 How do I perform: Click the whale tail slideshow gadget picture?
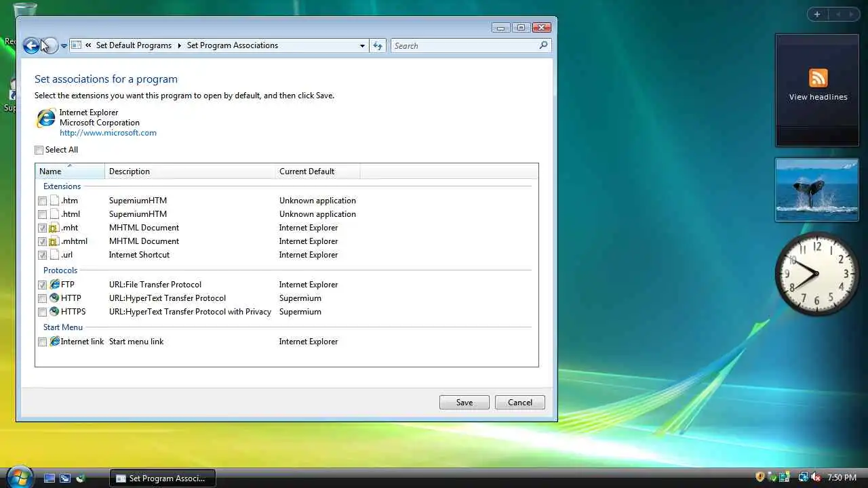point(817,190)
